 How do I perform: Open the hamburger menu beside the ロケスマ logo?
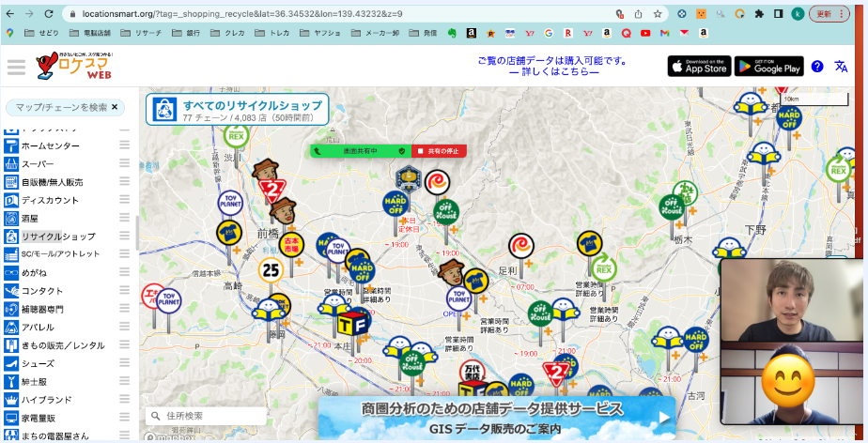coord(16,67)
